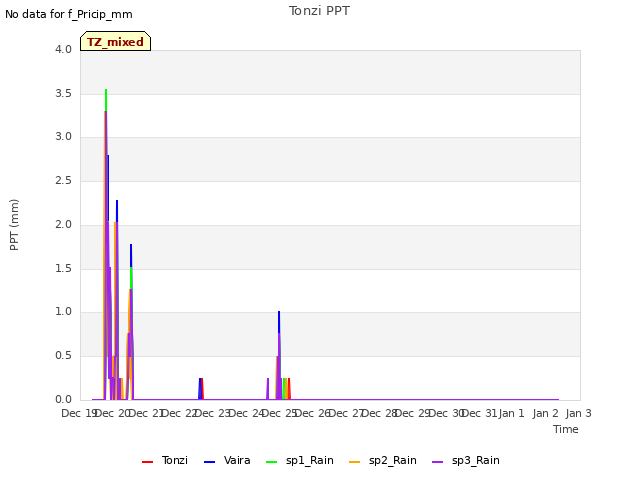
Task: Click the Dec 23 x-axis date label
Action: 213,413
